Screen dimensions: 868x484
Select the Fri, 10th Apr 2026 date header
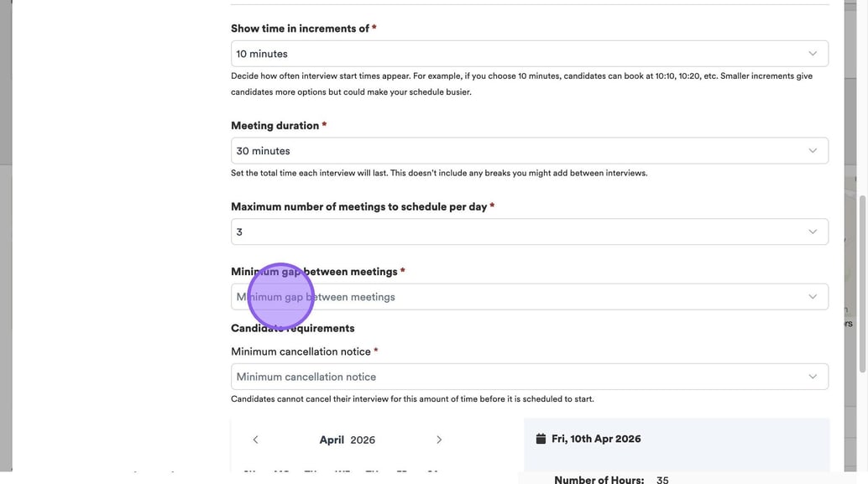tap(596, 439)
